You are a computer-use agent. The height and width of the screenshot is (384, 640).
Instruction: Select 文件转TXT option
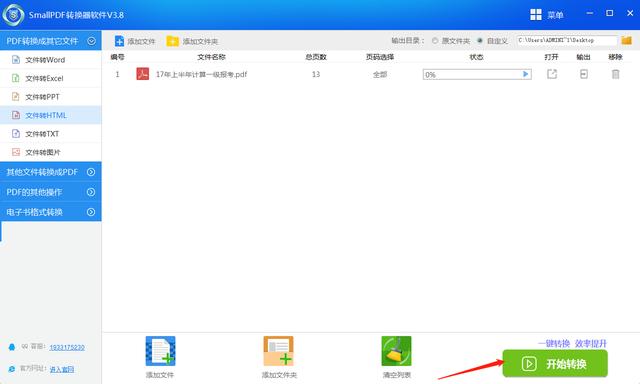click(x=51, y=133)
